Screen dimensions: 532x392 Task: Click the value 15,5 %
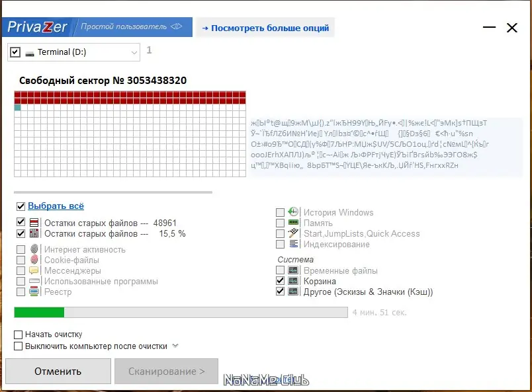click(172, 233)
